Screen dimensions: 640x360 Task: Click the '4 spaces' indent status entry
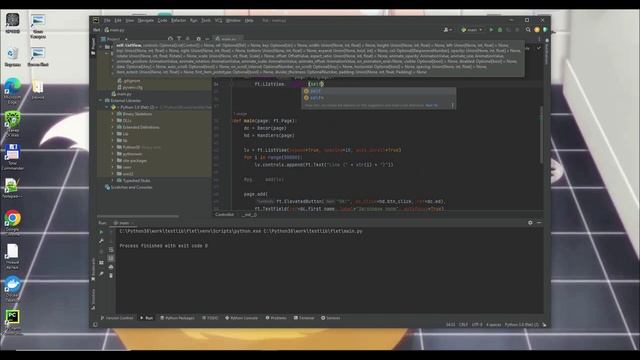(x=493, y=325)
